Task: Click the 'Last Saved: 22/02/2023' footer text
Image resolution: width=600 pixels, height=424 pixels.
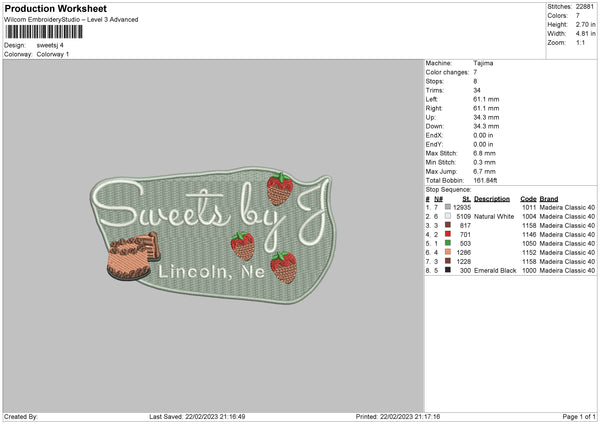Action: click(197, 417)
